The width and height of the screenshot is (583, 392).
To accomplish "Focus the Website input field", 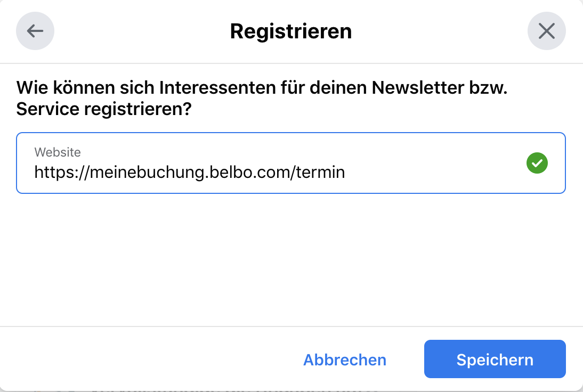I will 291,163.
